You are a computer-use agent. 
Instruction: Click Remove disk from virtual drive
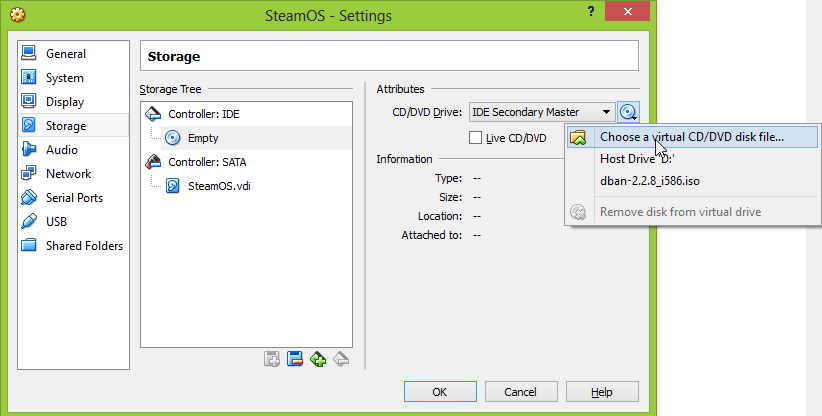[x=692, y=212]
